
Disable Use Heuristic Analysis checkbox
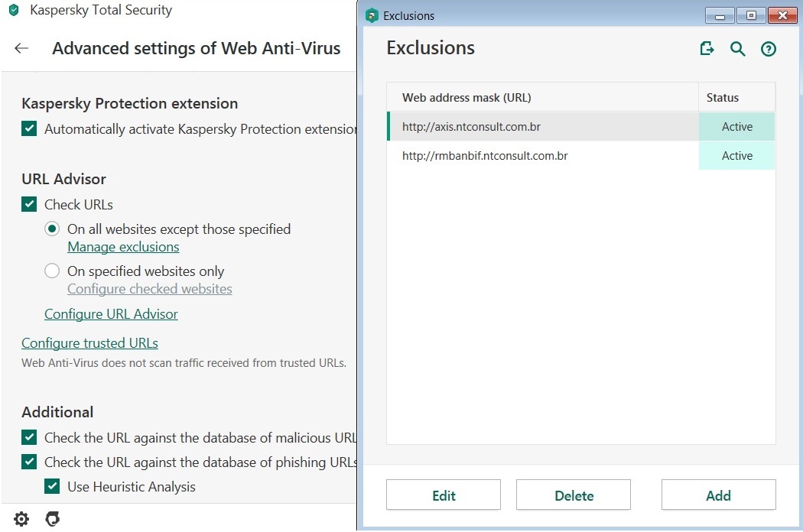tap(52, 486)
